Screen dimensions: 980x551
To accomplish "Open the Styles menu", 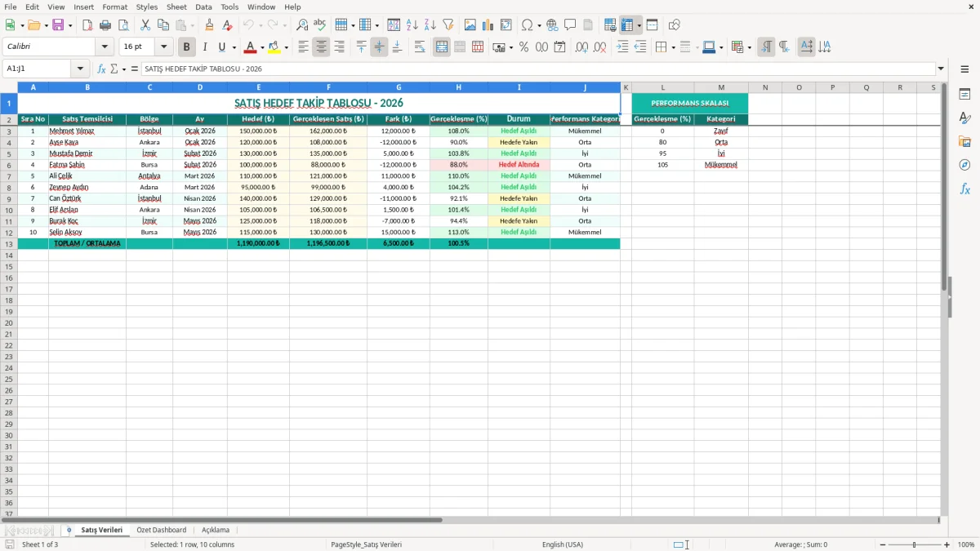I will pos(147,7).
